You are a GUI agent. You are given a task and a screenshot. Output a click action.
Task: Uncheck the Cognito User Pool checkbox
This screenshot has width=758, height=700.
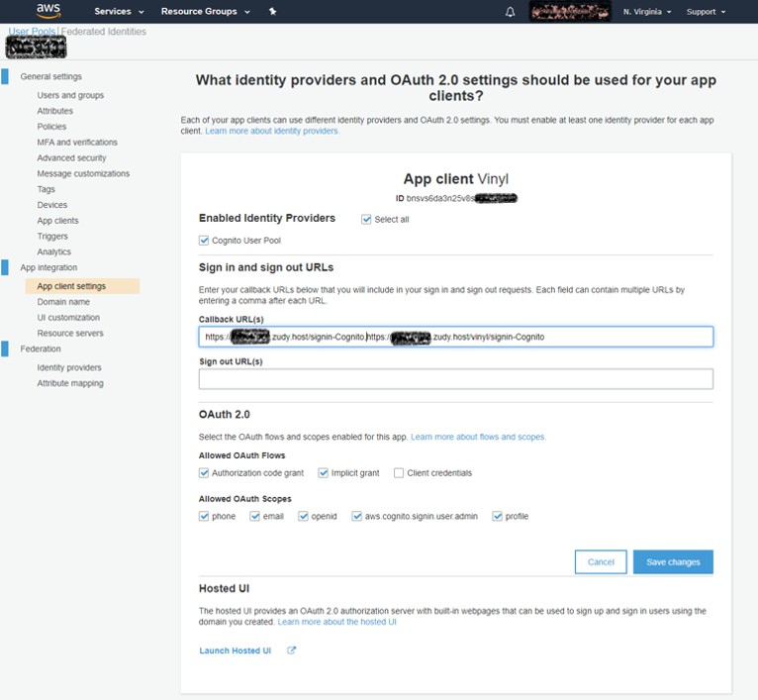(x=204, y=241)
